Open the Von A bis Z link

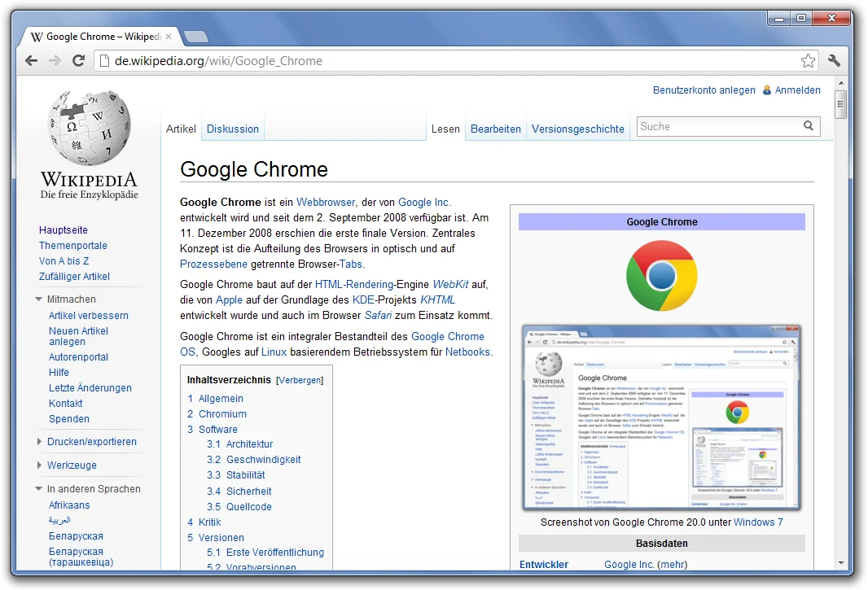(x=64, y=260)
